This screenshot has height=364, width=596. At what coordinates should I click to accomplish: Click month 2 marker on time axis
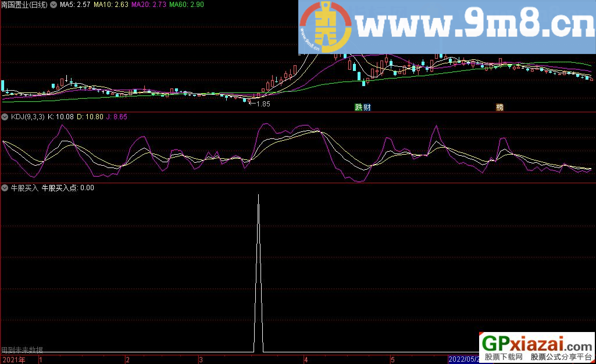[128, 359]
